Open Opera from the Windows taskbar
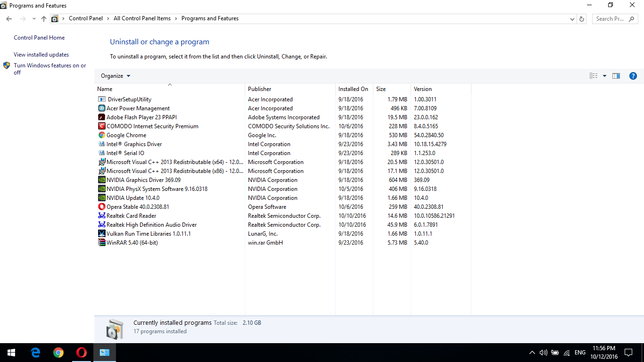 (82, 353)
